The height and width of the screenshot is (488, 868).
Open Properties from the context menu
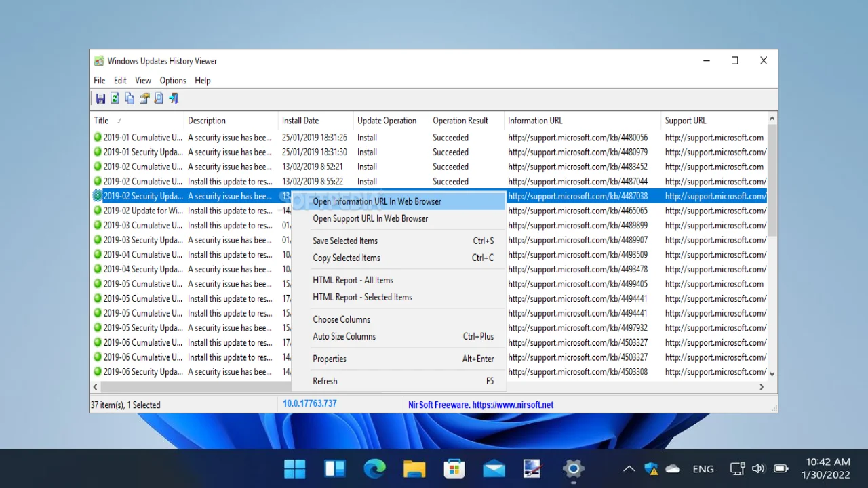399,359
